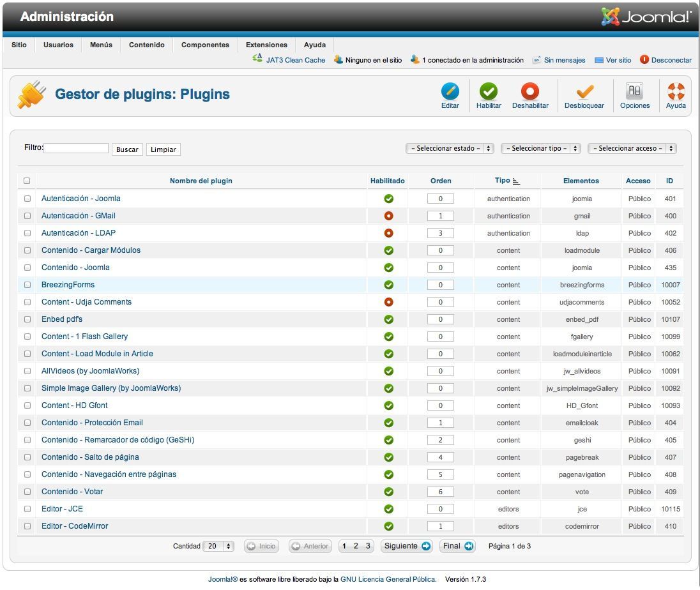This screenshot has height=590, width=700.
Task: Open the Seleccionar acceso dropdown
Action: [632, 148]
